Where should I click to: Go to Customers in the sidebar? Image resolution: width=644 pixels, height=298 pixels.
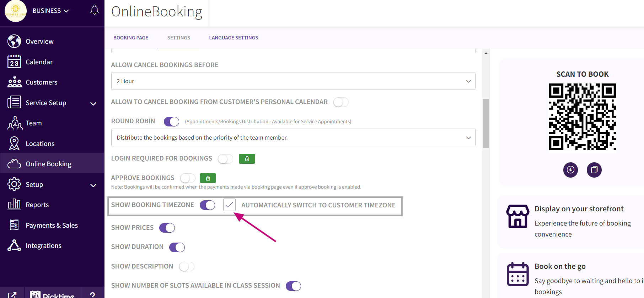point(41,82)
